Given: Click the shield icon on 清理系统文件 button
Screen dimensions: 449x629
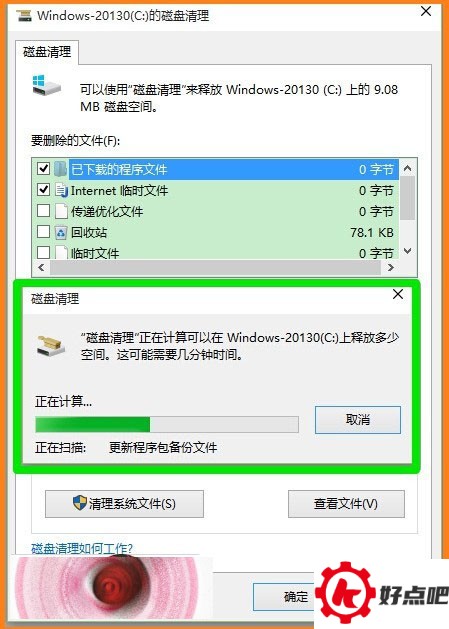Looking at the screenshot, I should coord(80,503).
